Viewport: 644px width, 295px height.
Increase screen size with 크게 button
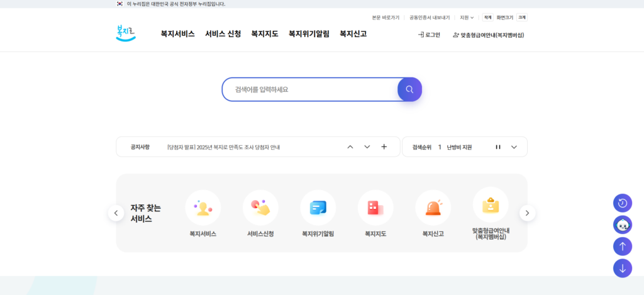click(522, 18)
